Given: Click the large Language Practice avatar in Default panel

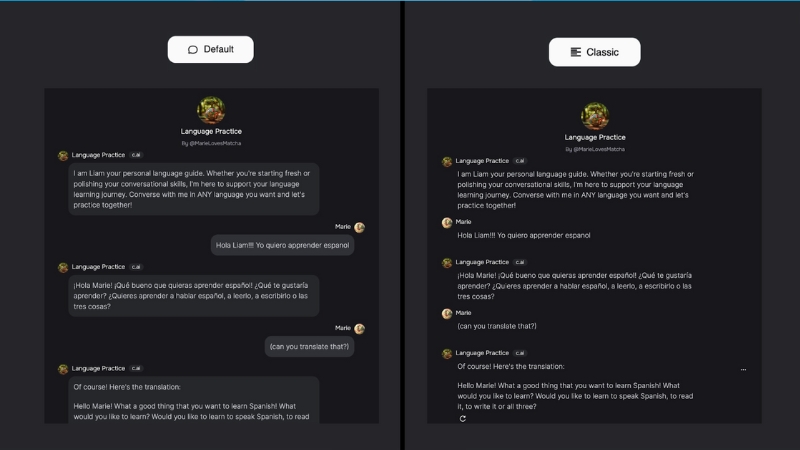Looking at the screenshot, I should pyautogui.click(x=211, y=110).
